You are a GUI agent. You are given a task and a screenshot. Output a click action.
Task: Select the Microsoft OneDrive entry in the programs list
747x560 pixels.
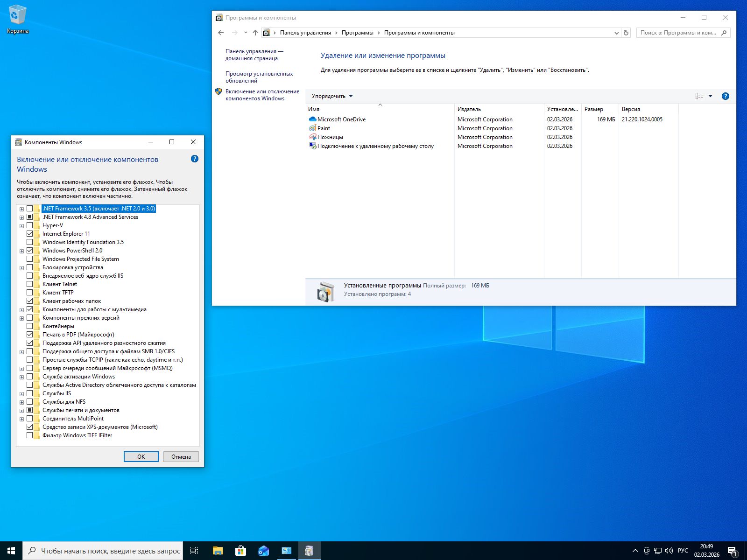tap(341, 119)
